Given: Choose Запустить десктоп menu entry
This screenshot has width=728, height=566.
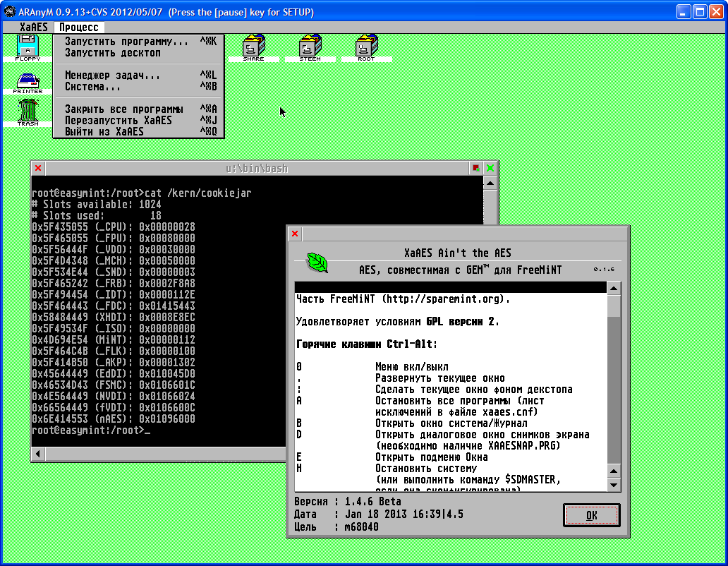Looking at the screenshot, I should 139,53.
